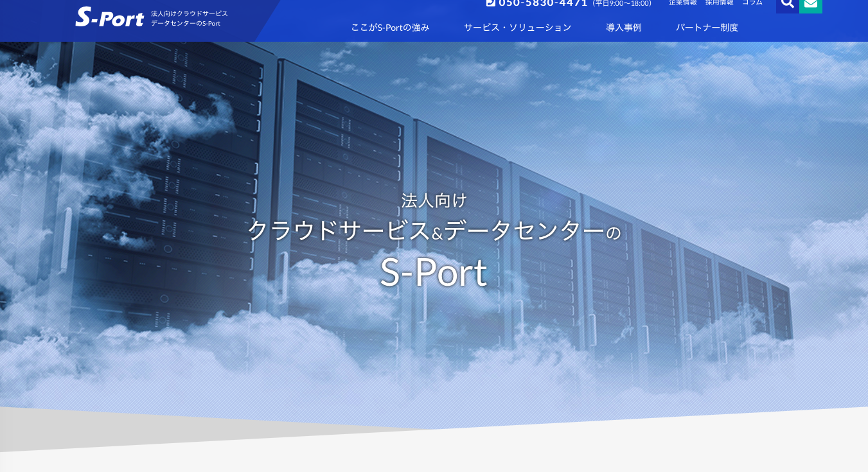868x472 pixels.
Task: Click the green mail contact icon
Action: tap(811, 4)
